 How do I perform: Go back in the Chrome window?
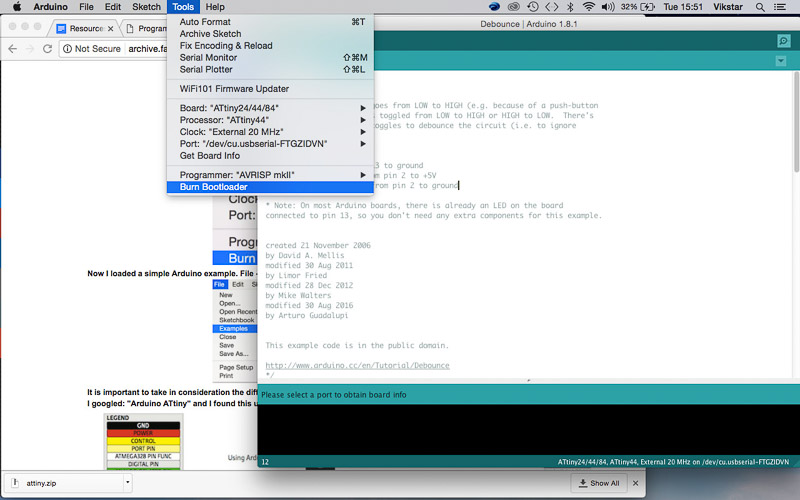point(13,49)
